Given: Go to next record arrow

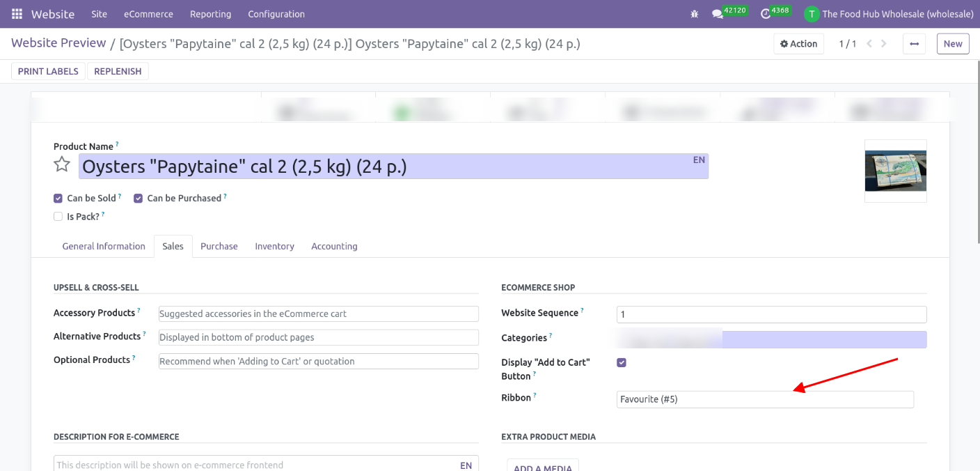Looking at the screenshot, I should click(884, 44).
